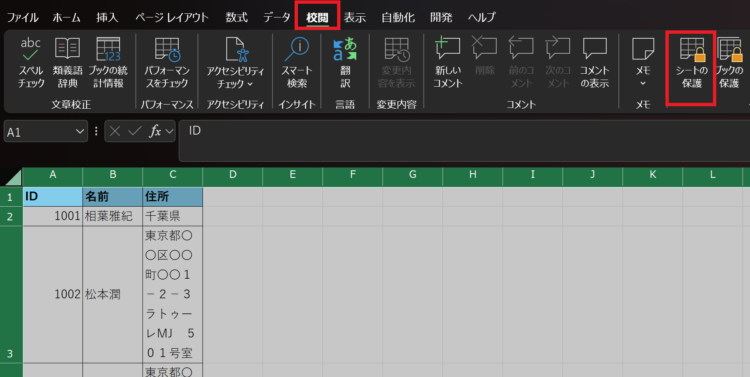This screenshot has width=750, height=377.
Task: Switch to the 数式 formulas tab
Action: (x=236, y=18)
